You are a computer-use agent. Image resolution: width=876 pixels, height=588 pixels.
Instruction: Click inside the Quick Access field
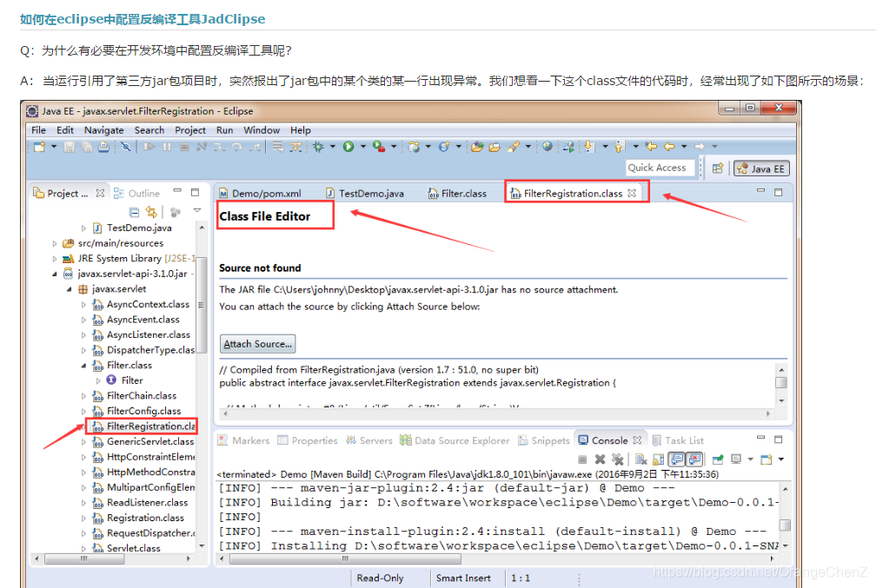tap(660, 168)
